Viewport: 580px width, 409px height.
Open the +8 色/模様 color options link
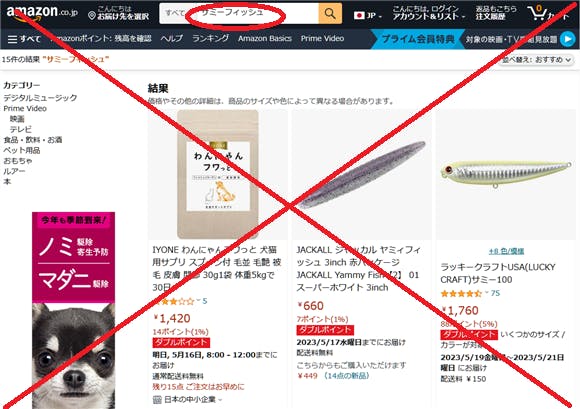click(x=506, y=251)
